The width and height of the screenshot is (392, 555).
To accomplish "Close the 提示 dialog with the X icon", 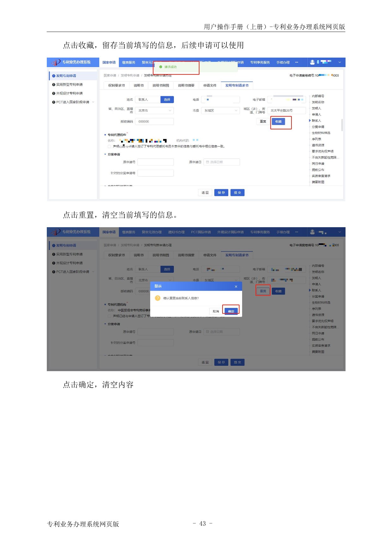I will [236, 286].
